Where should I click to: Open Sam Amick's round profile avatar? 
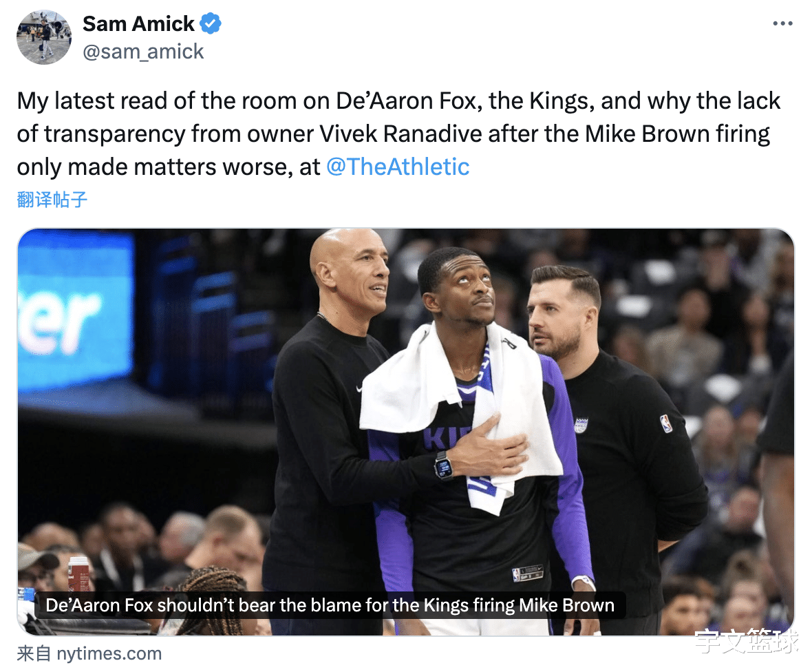(x=44, y=37)
